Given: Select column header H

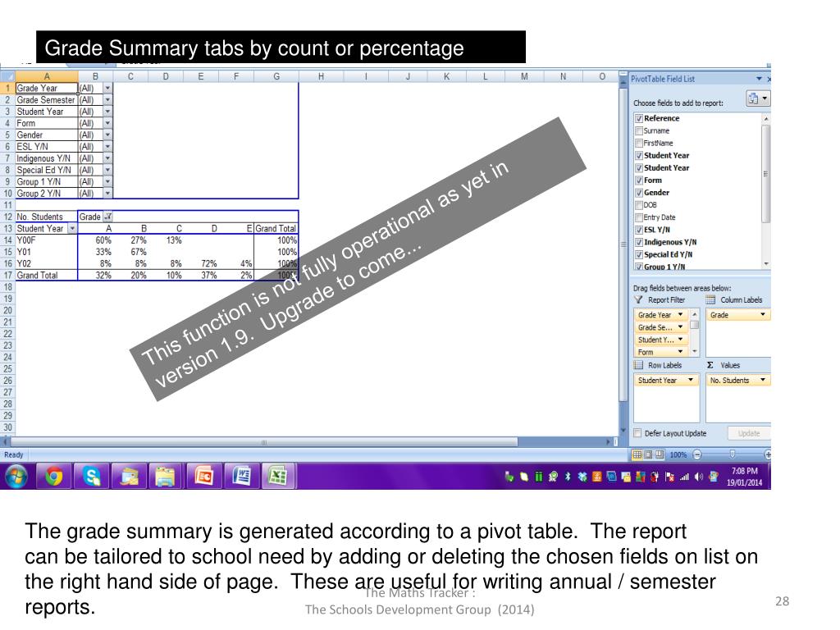Looking at the screenshot, I should pyautogui.click(x=321, y=76).
